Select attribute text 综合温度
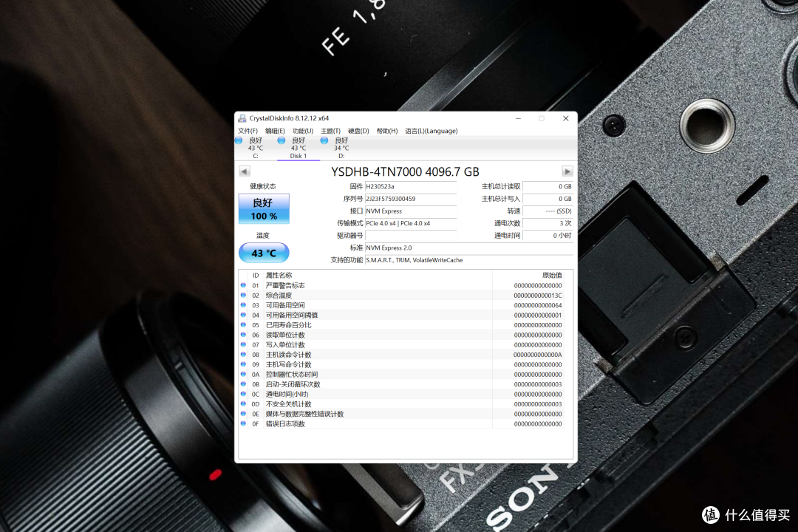 pyautogui.click(x=279, y=296)
